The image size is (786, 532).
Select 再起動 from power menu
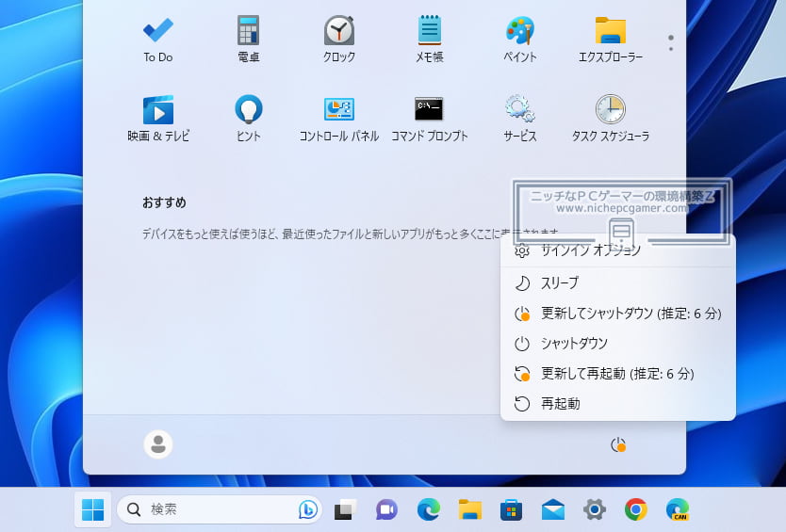click(560, 403)
